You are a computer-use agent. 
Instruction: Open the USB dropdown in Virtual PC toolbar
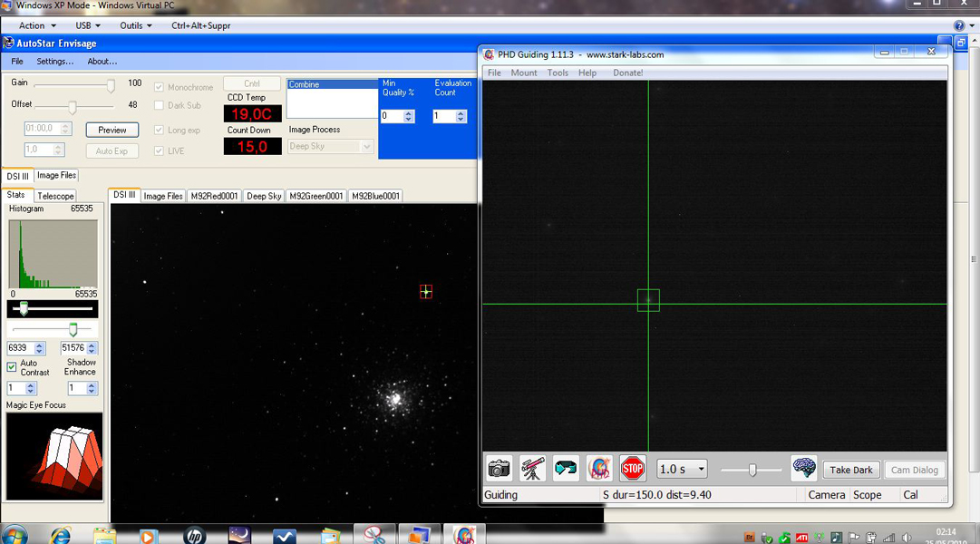pyautogui.click(x=88, y=25)
